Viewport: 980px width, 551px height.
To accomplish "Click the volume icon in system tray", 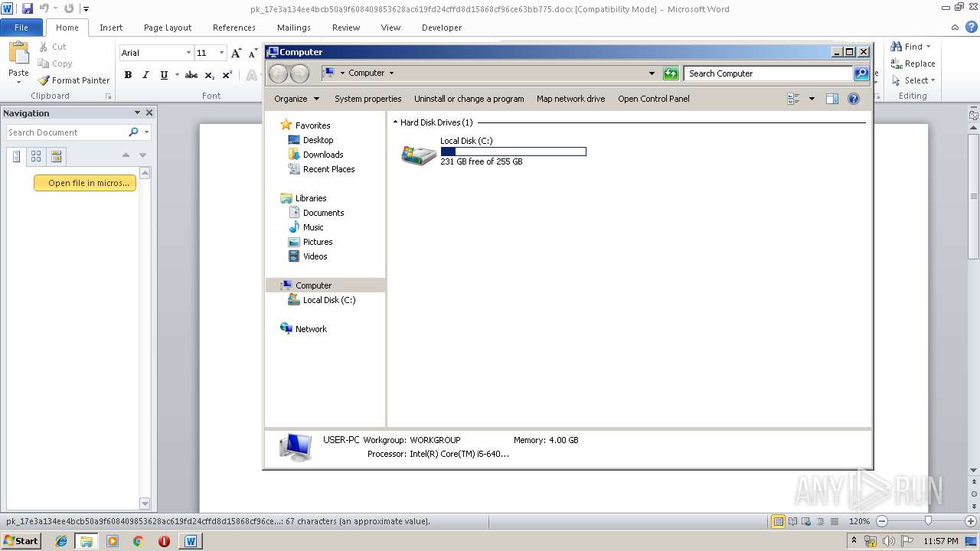I will 890,541.
